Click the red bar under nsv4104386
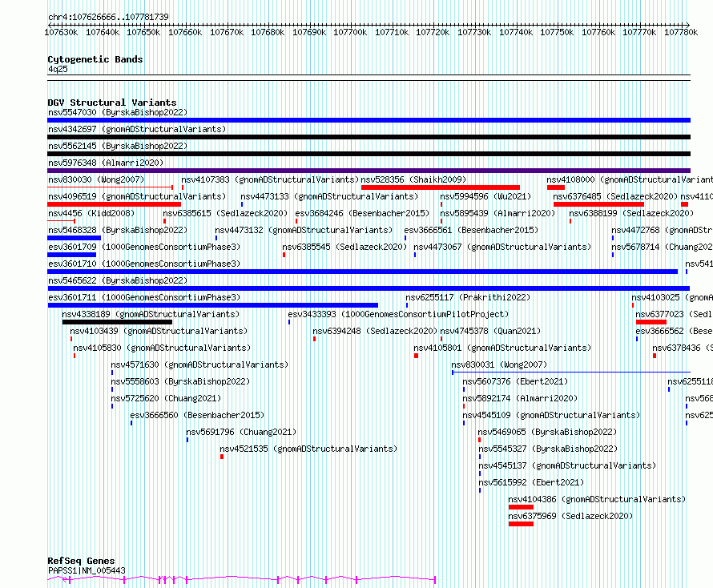 coord(521,507)
